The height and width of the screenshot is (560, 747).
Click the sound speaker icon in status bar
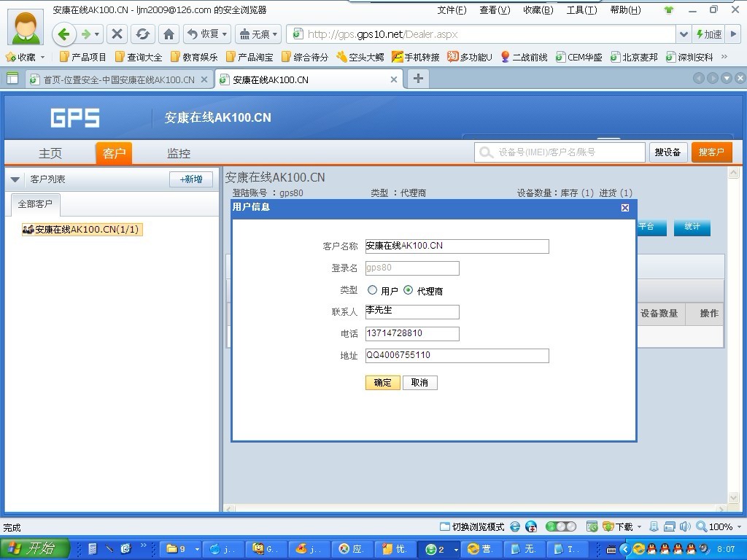684,526
